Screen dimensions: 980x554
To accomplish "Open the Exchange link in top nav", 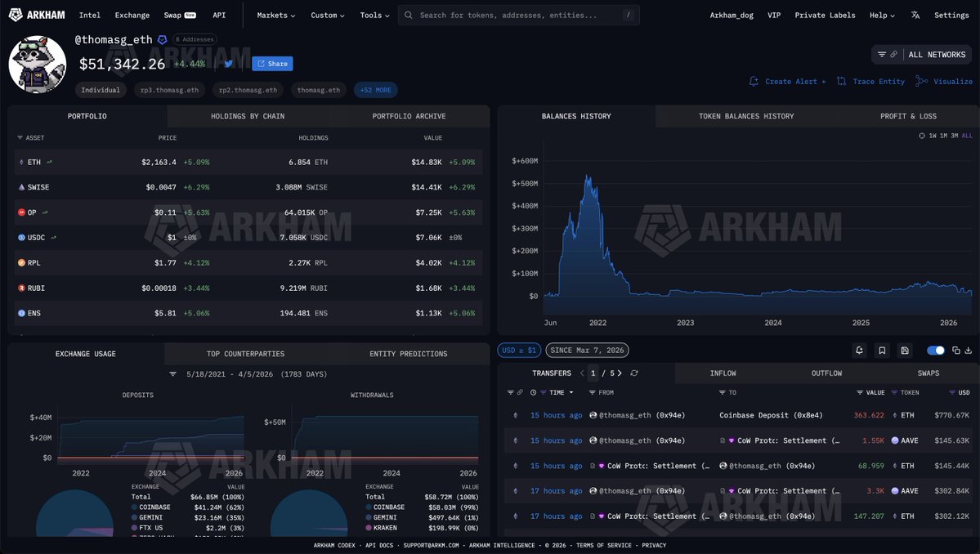I will [x=132, y=15].
